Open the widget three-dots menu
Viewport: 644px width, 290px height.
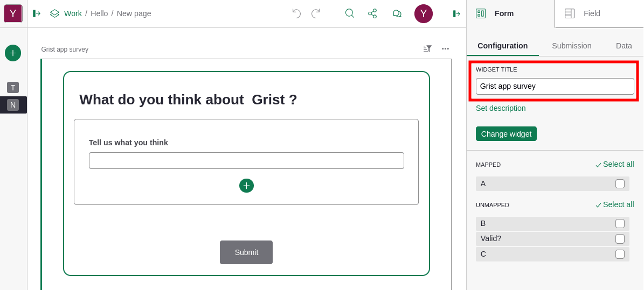[x=445, y=49]
